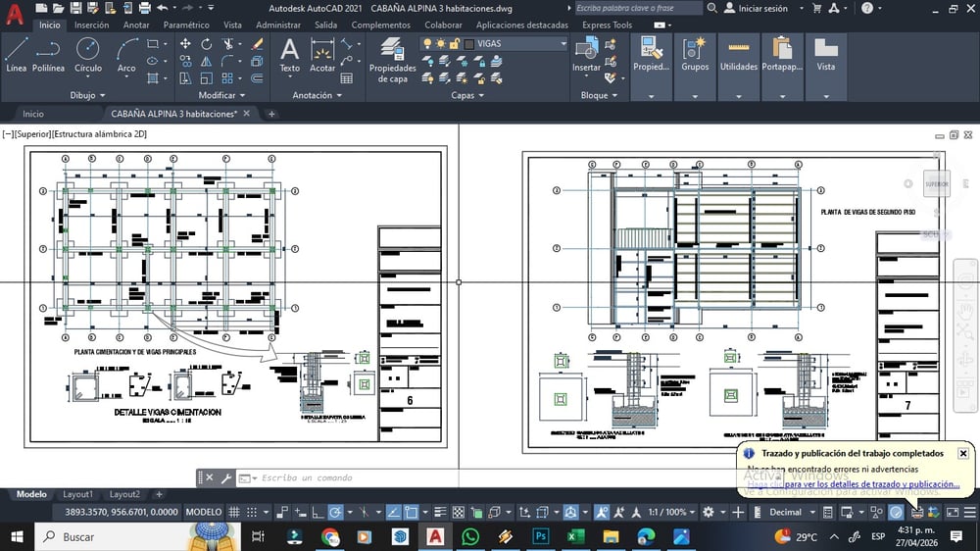
Task: Choose the Círculo drawing tool
Action: click(x=87, y=55)
